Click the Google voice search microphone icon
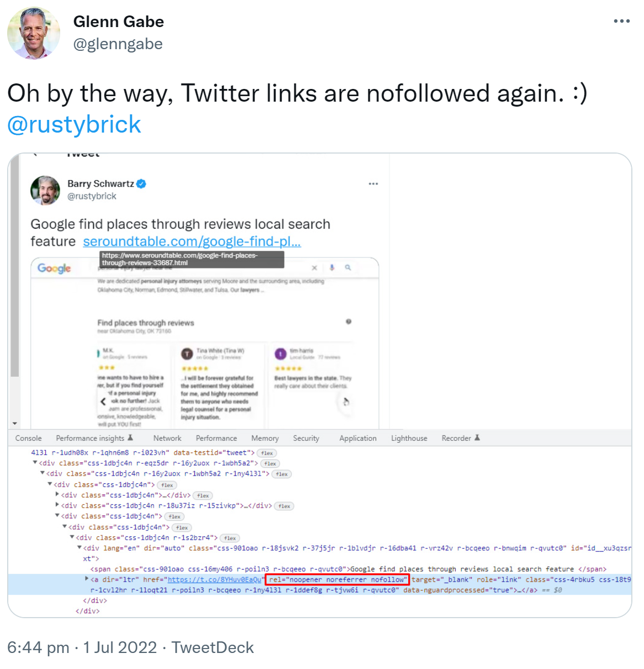Screen dimensions: 644x669 331,267
